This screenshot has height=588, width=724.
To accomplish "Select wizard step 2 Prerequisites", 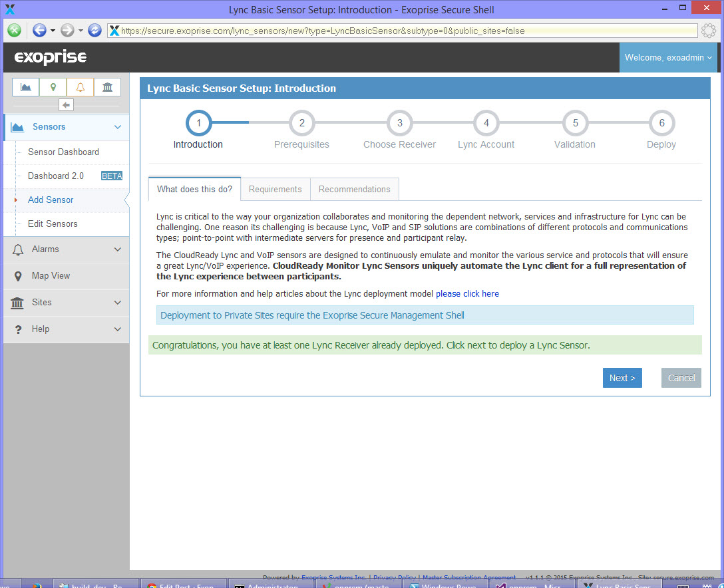I will (x=302, y=123).
